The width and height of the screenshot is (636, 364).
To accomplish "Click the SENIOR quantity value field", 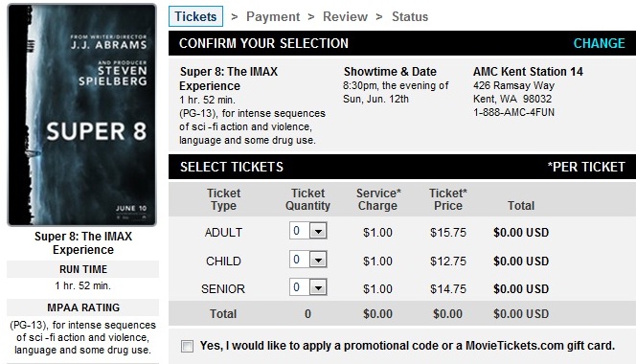I will pyautogui.click(x=300, y=287).
